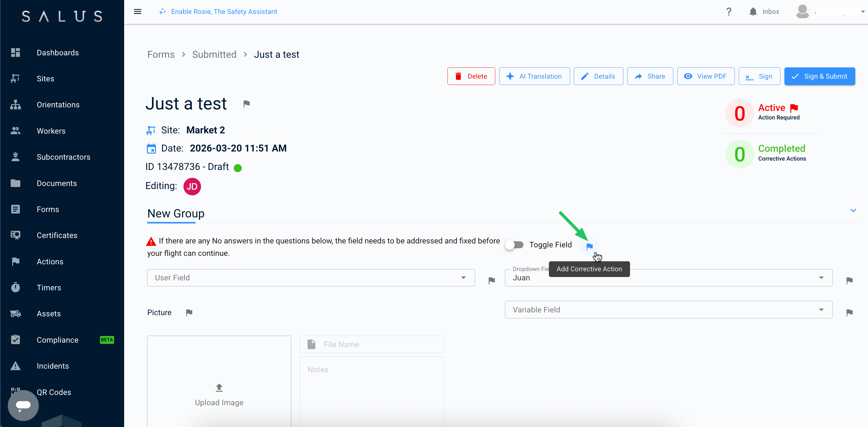This screenshot has height=427, width=868.
Task: Add corrective action for Toggle Field
Action: [x=589, y=246]
